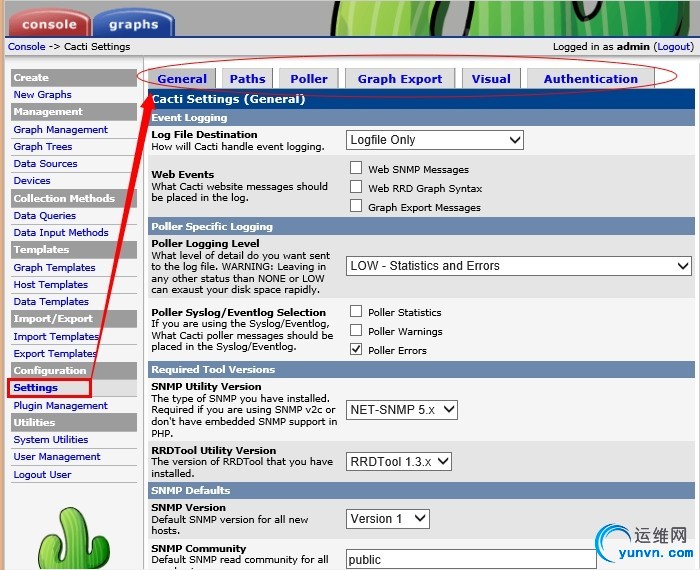Enable Poller Warnings checkbox

356,330
